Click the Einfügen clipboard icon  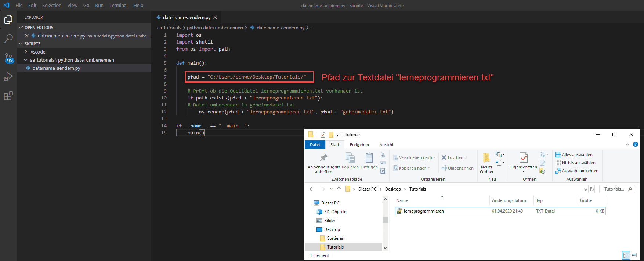[369, 161]
